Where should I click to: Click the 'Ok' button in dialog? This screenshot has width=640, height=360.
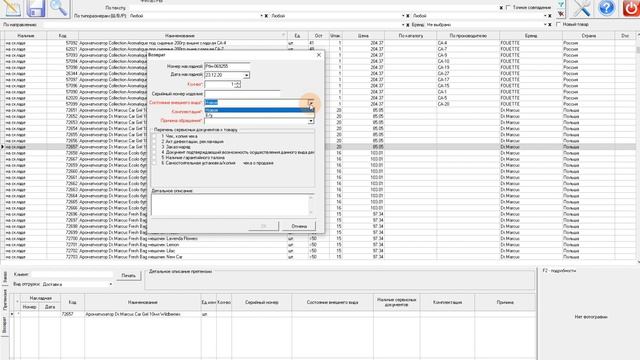pyautogui.click(x=263, y=226)
